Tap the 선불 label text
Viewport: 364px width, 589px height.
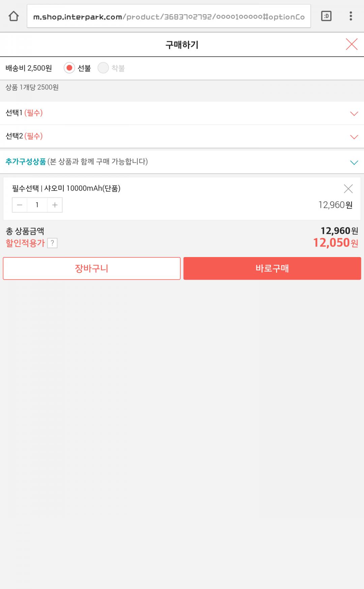(84, 68)
